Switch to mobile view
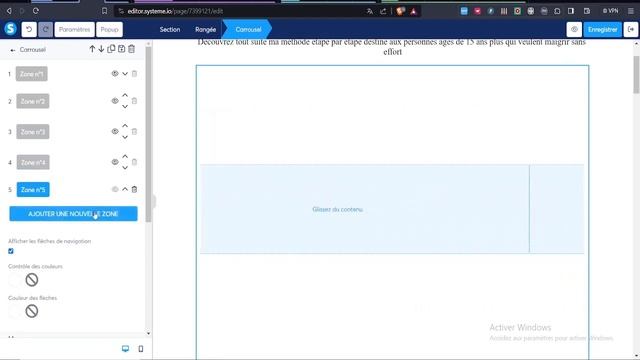640x360 pixels. [x=141, y=349]
